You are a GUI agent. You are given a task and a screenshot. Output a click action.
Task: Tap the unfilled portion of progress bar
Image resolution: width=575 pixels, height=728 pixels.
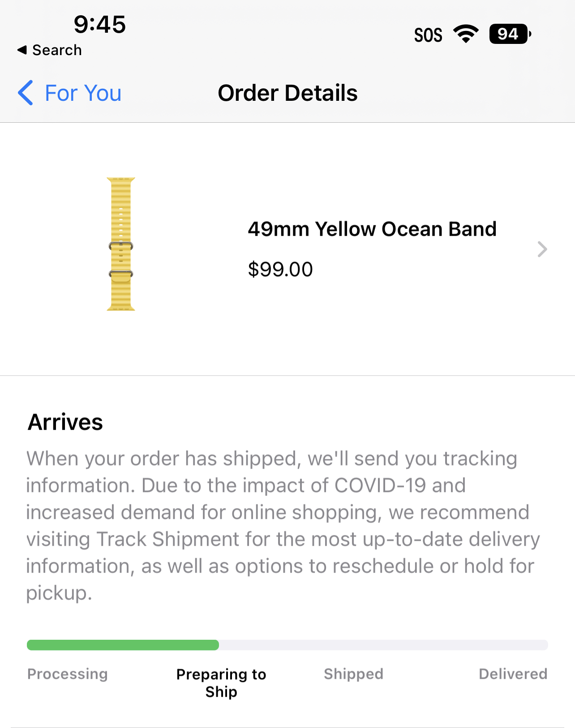point(383,645)
